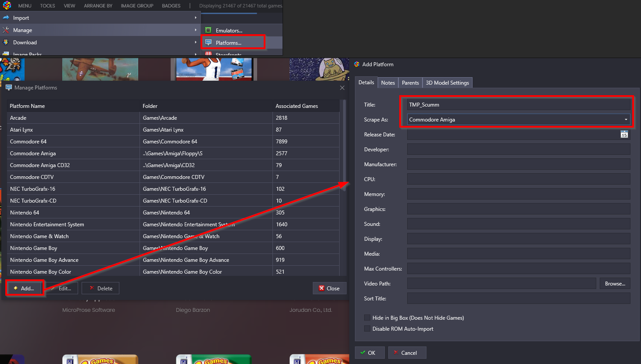Viewport: 641px width, 364px height.
Task: Click the Emulators chip icon
Action: (208, 30)
